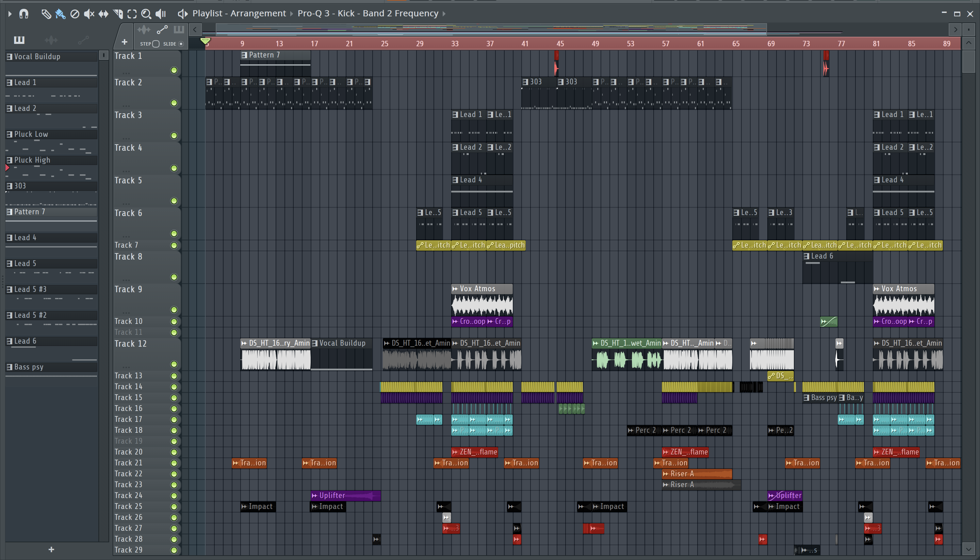Screen dimensions: 980x560
Task: Click bar 33 on the timeline ruler
Action: pos(455,44)
